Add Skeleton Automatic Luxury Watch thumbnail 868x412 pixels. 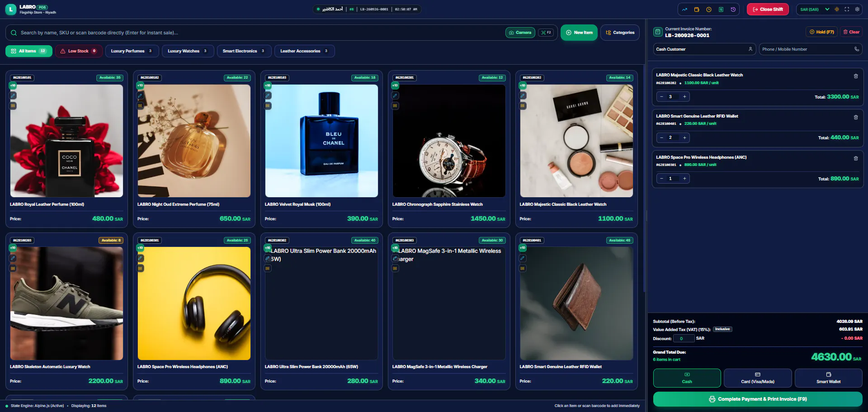pos(66,303)
